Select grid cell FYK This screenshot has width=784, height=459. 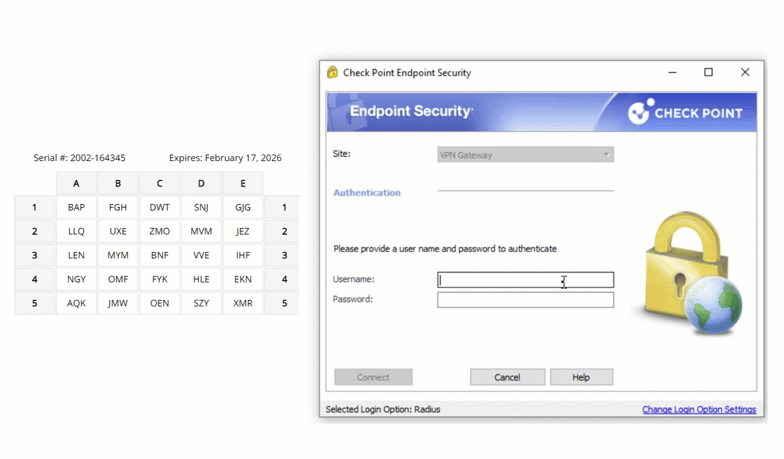(160, 279)
